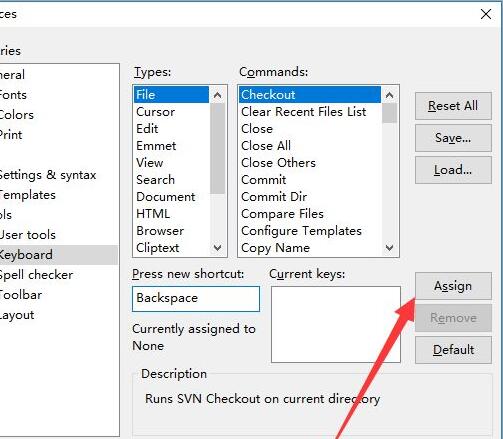Screen dimensions: 503x439
Task: Click the Load... button
Action: click(x=453, y=170)
